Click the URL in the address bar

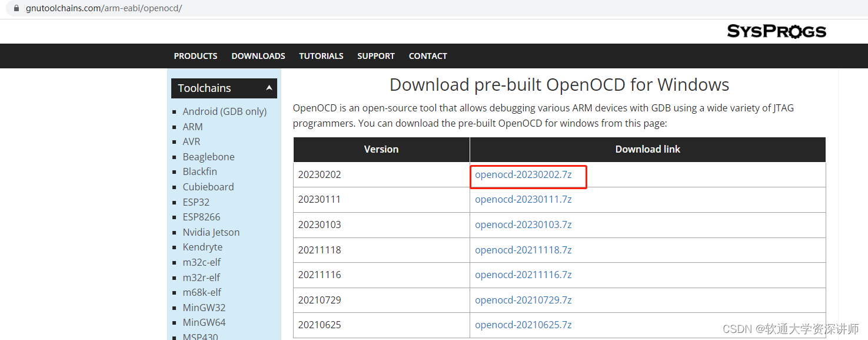click(x=104, y=9)
